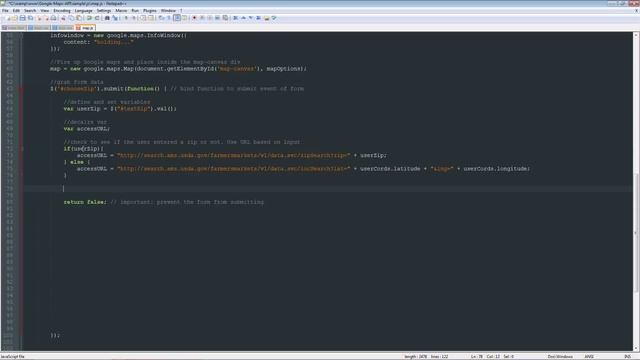640x360 pixels.
Task: Click the Paste toolbar icon
Action: point(79,18)
